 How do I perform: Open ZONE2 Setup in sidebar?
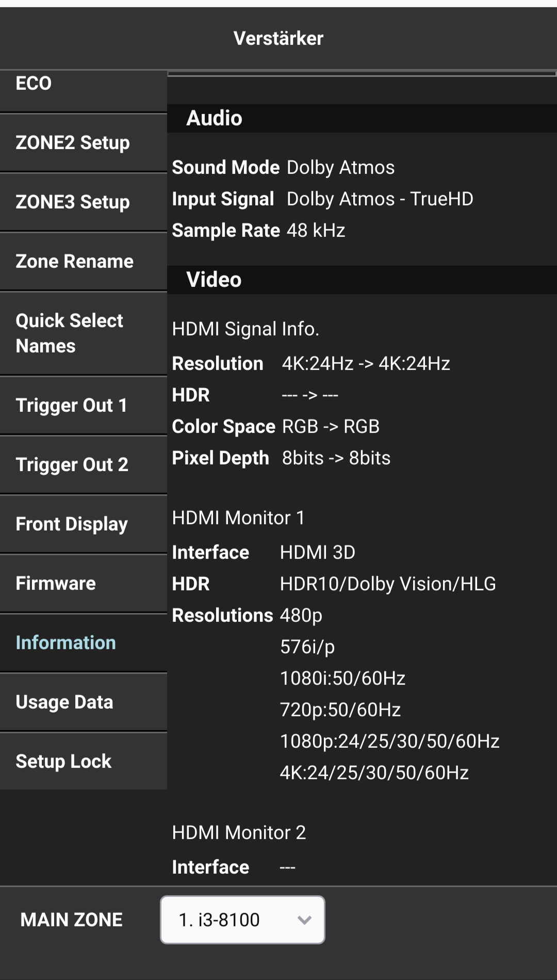click(x=83, y=143)
